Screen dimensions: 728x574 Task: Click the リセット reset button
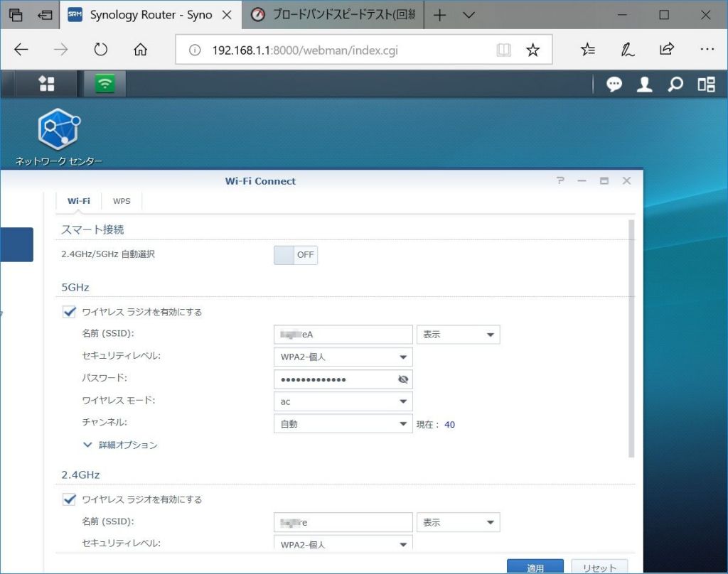(x=599, y=567)
